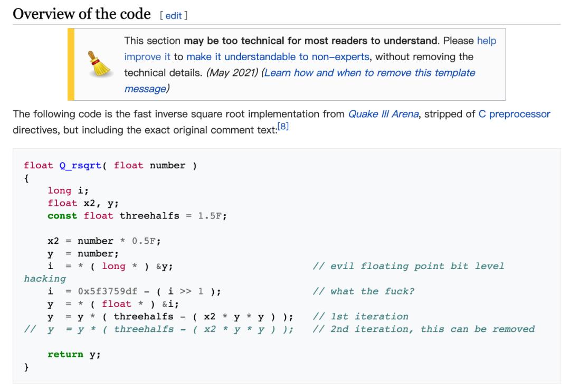The image size is (570, 392).
Task: Open the edit link beside Overview heading
Action: (174, 16)
